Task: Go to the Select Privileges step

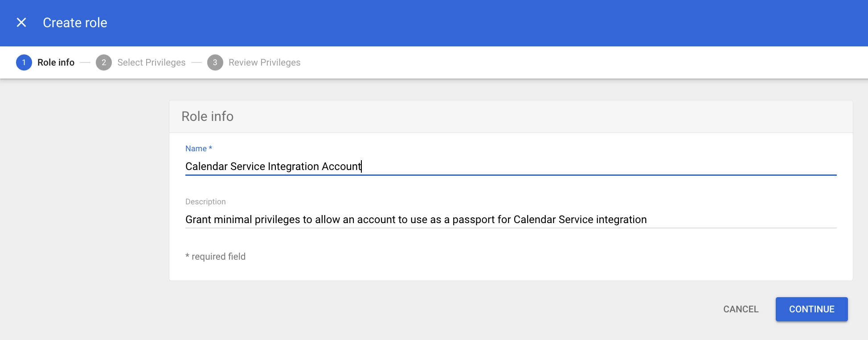Action: [x=151, y=62]
